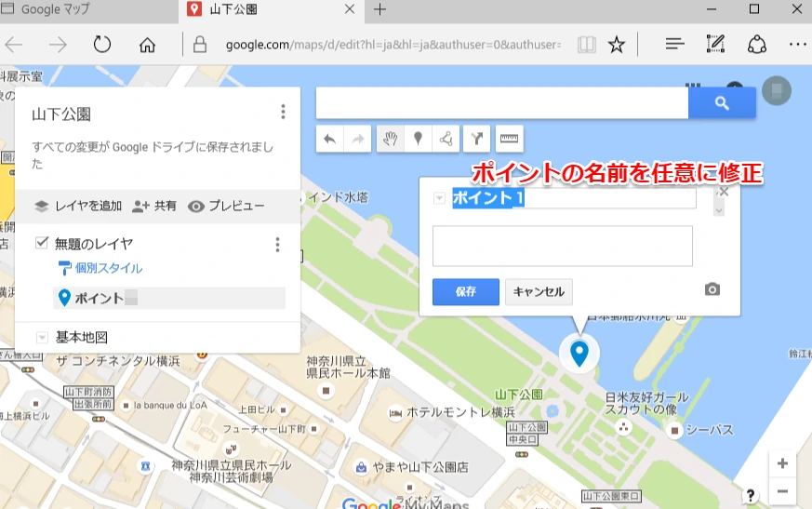
Task: Click the ホテルモントレ横浜 map label
Action: tap(460, 412)
